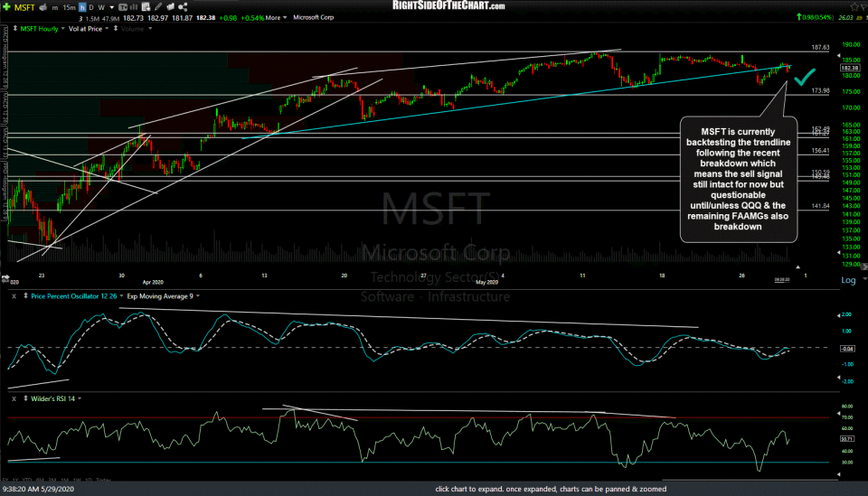868x496 pixels.
Task: Click the Log scale button
Action: [x=848, y=280]
